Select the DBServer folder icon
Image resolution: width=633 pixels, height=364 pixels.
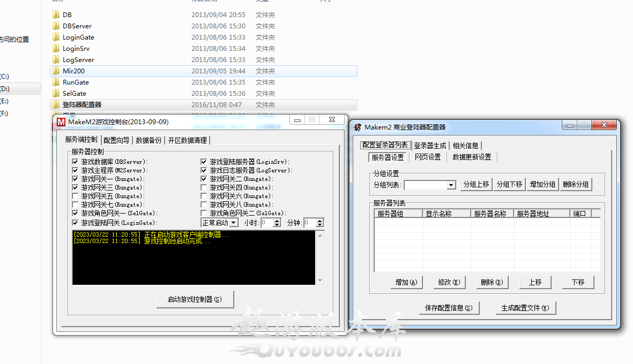[x=56, y=26]
